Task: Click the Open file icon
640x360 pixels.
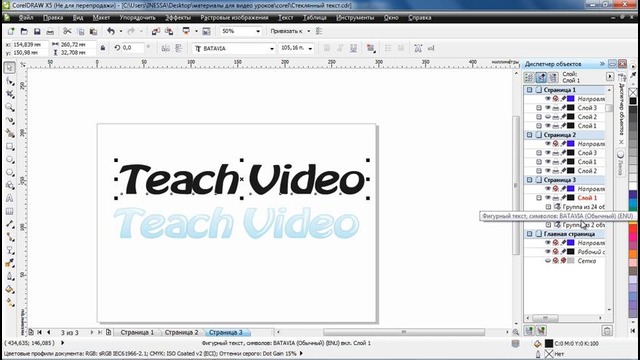Action: click(x=24, y=31)
